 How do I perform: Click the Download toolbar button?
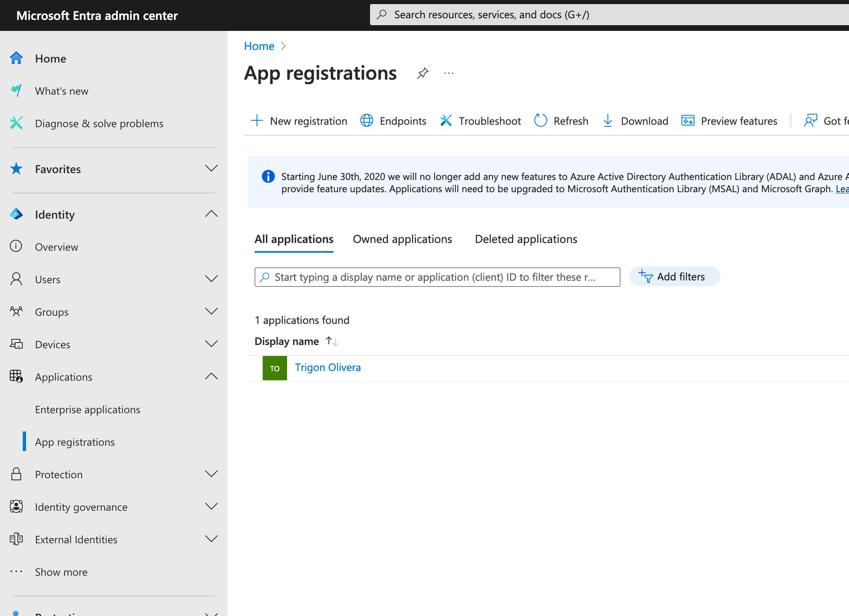pos(635,121)
